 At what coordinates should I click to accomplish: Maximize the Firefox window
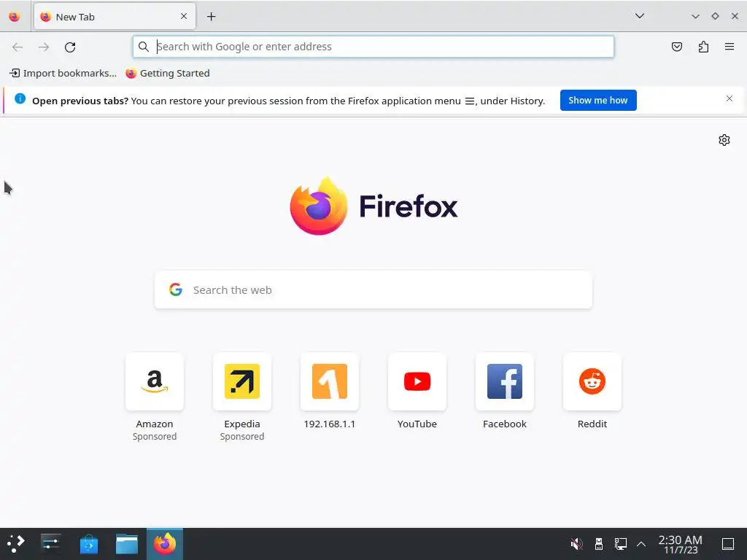715,16
